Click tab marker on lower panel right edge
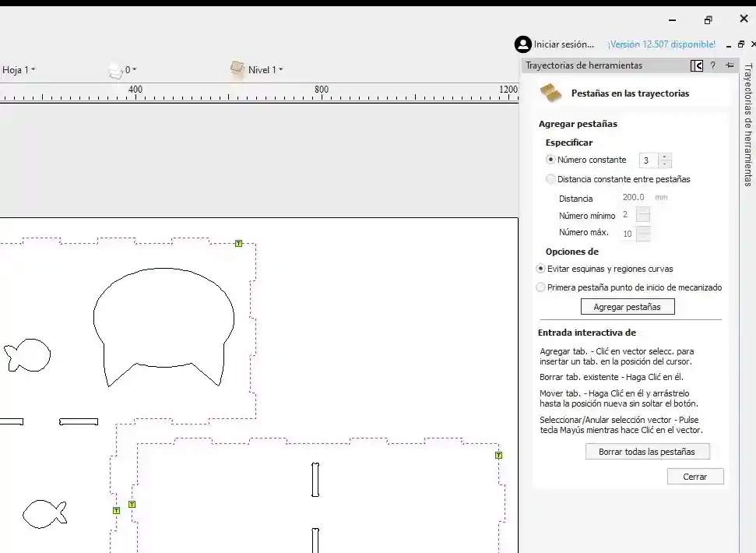The image size is (756, 553). point(498,455)
